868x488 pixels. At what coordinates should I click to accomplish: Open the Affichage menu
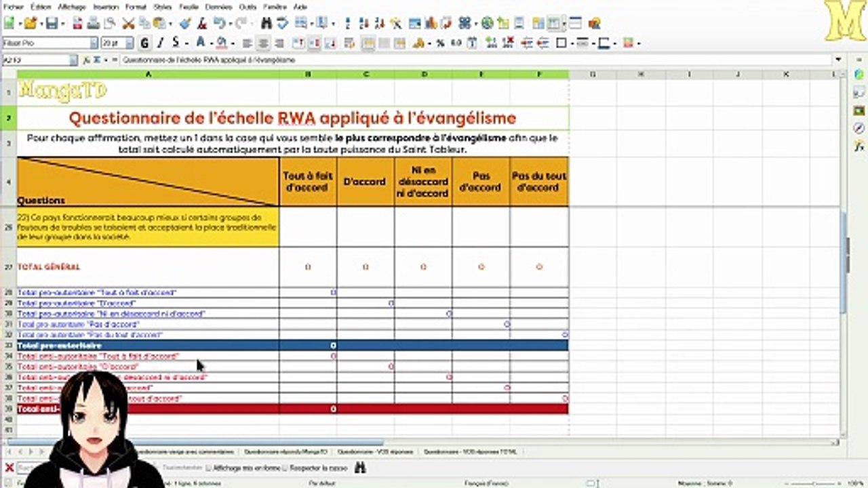click(71, 6)
